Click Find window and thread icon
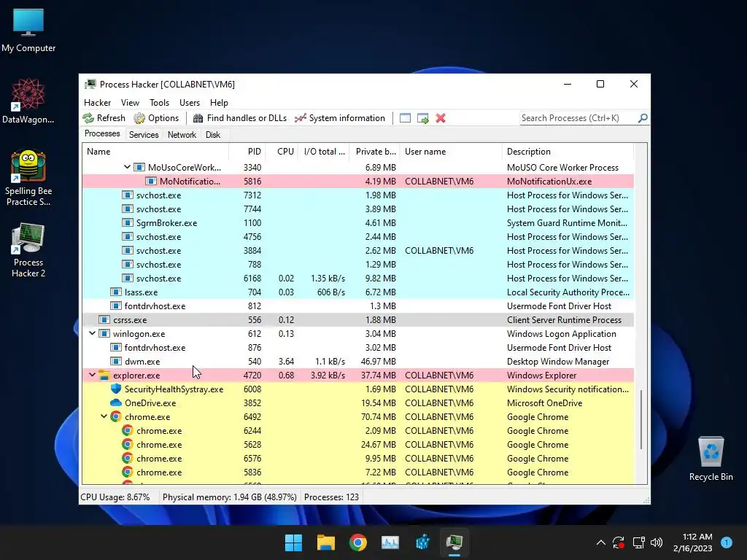Image resolution: width=747 pixels, height=560 pixels. coord(422,118)
